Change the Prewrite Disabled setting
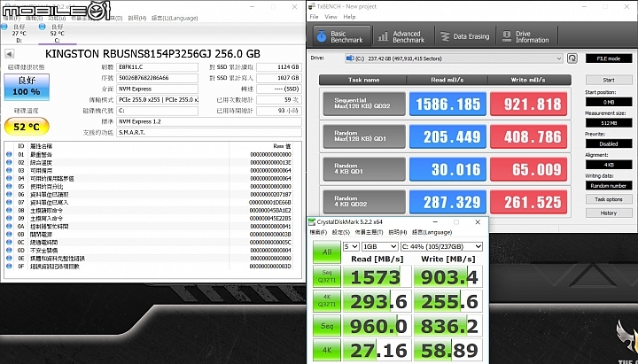This screenshot has width=638, height=364. pos(609,143)
